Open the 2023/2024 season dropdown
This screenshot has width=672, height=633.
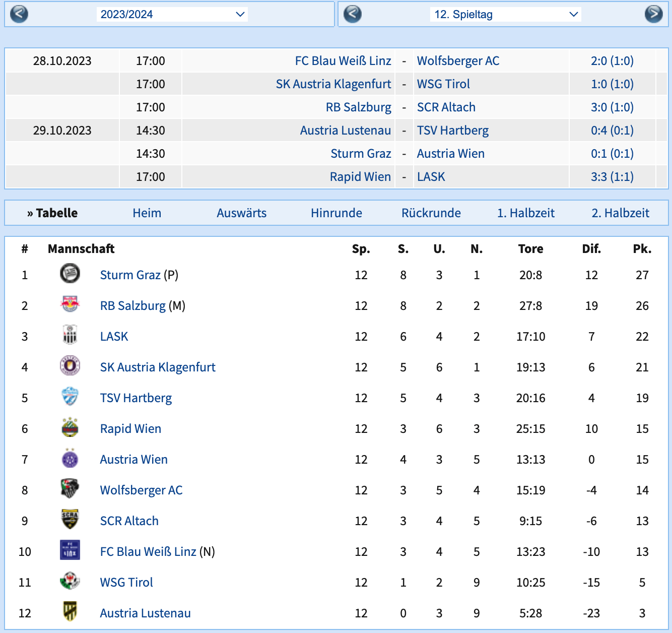(172, 14)
